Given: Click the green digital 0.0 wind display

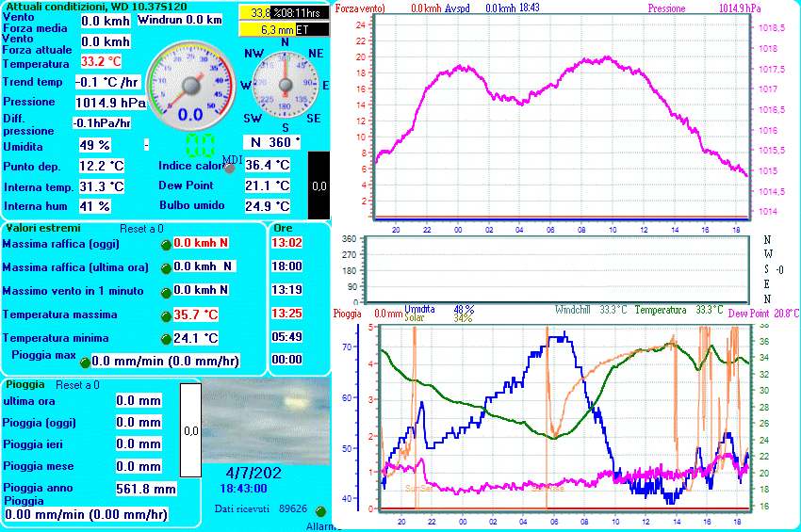Looking at the screenshot, I should [x=200, y=146].
